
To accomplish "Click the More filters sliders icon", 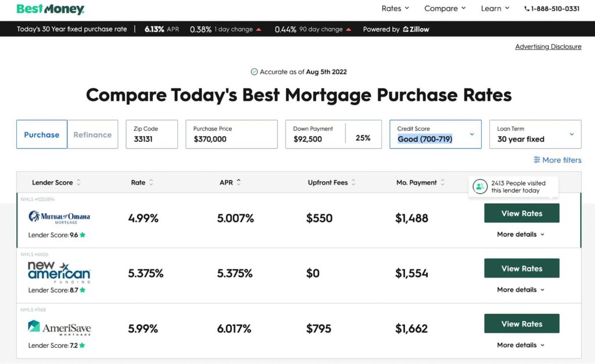I will (536, 160).
